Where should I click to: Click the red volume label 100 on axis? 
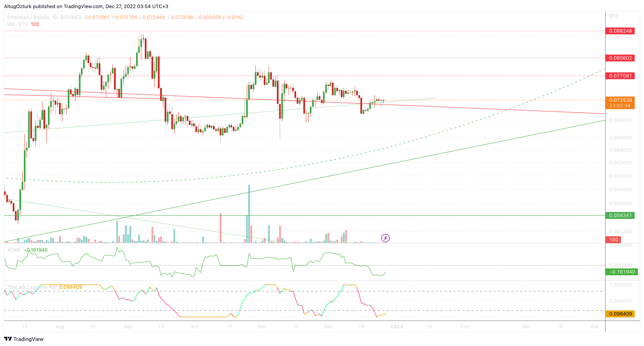click(613, 239)
